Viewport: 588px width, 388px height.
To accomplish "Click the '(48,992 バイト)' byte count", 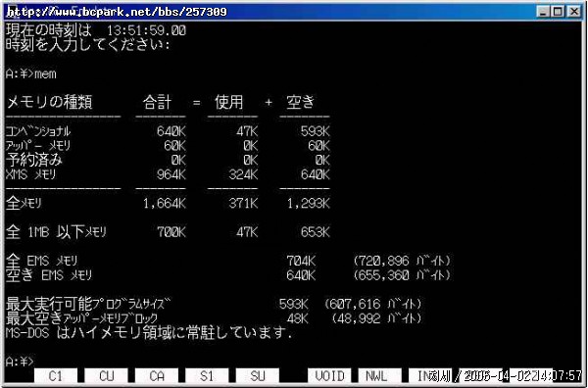I will pyautogui.click(x=376, y=318).
